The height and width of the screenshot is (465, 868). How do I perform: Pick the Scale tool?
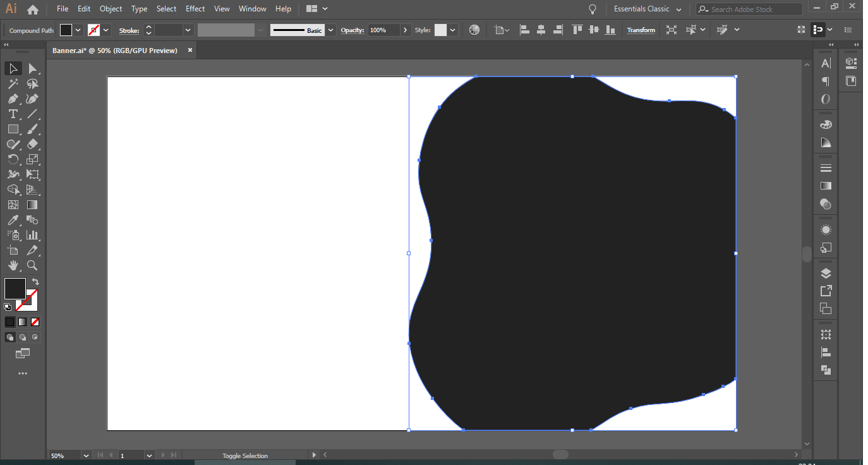tap(33, 159)
